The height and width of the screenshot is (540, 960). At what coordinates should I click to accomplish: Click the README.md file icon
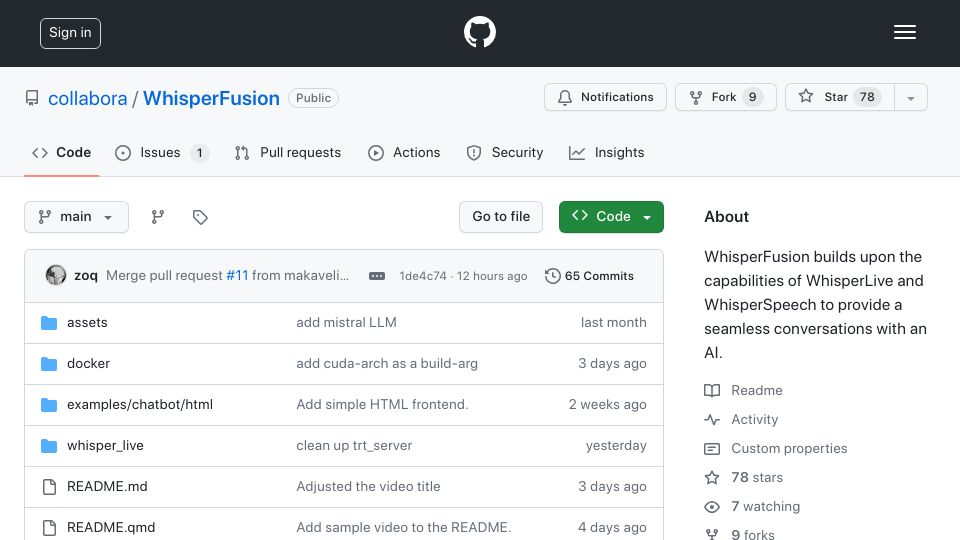point(49,487)
